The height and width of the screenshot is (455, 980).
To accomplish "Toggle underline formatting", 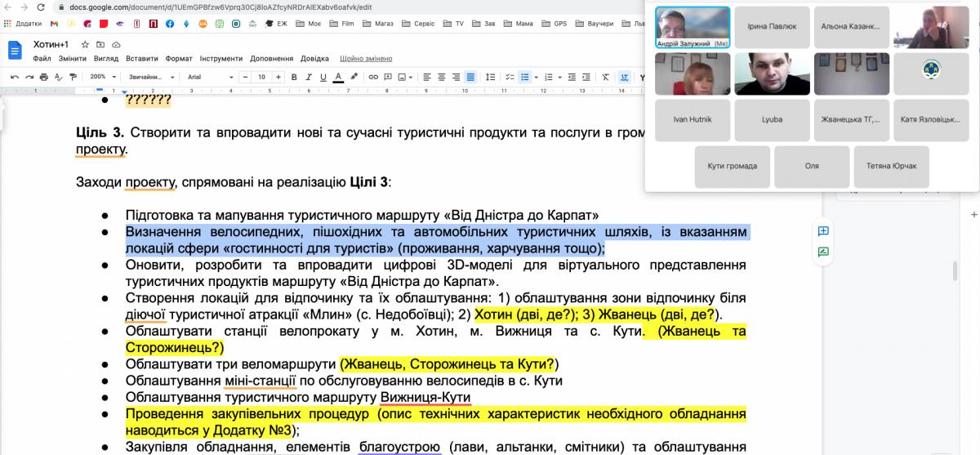I will tap(323, 77).
